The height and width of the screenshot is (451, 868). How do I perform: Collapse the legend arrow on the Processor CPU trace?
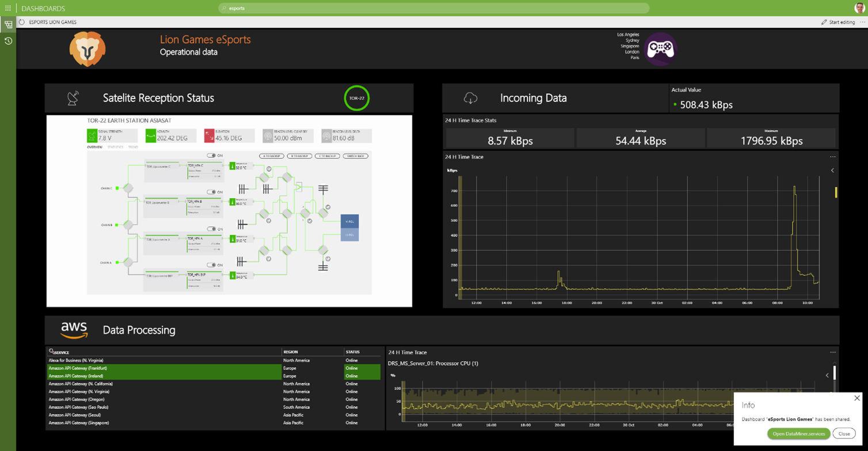pos(827,376)
